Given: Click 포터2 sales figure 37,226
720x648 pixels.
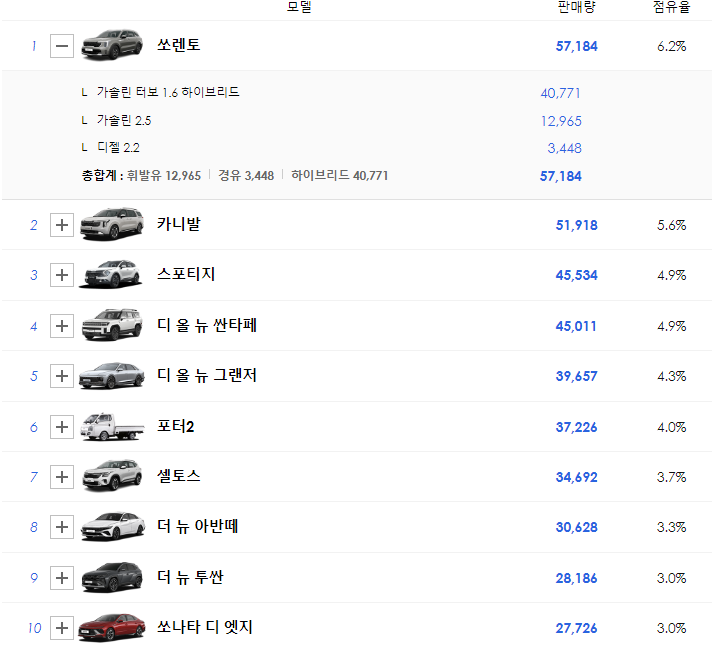Looking at the screenshot, I should click(576, 427).
